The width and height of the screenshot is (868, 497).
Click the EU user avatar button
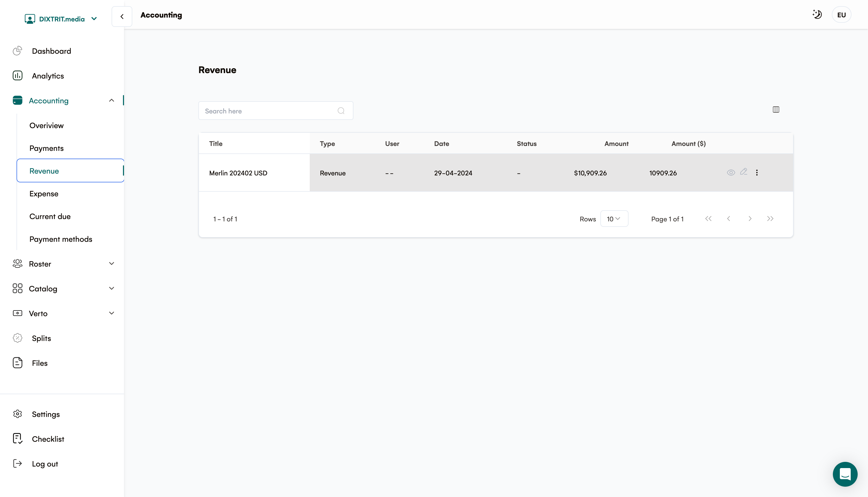(841, 15)
